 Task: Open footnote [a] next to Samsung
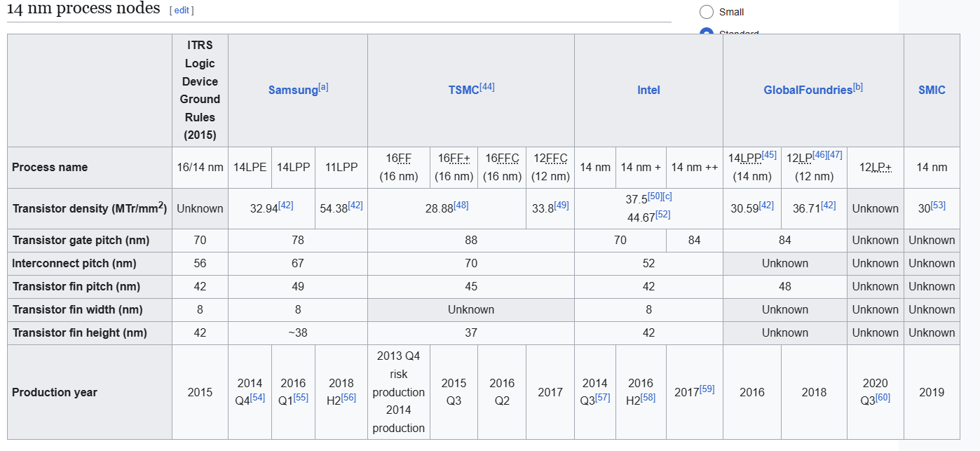click(x=323, y=87)
